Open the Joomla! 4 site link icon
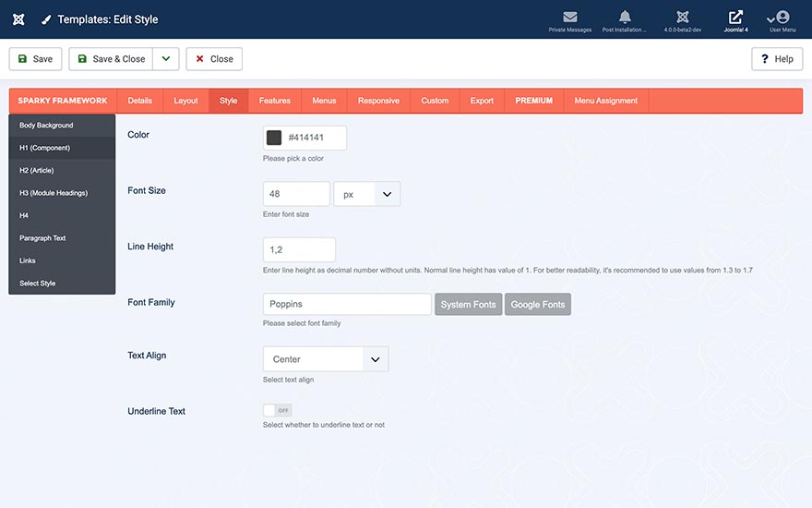Screen dimensions: 812x508 coord(735,18)
